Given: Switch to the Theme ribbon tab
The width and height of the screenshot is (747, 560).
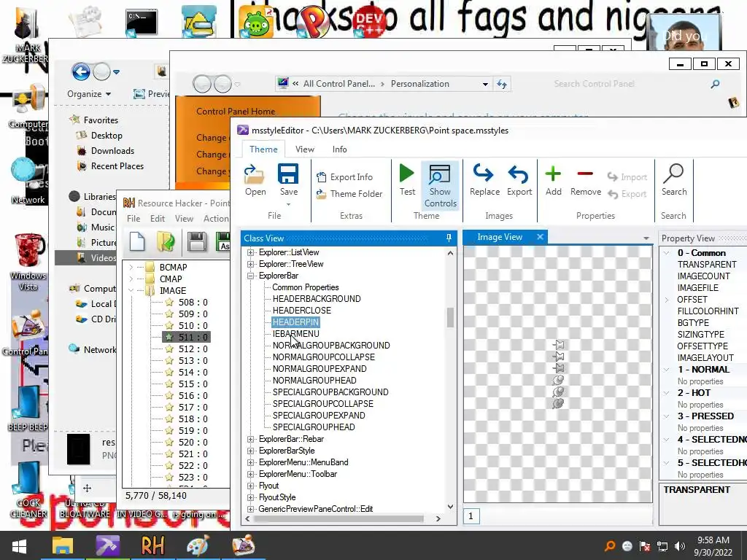Looking at the screenshot, I should coord(263,149).
